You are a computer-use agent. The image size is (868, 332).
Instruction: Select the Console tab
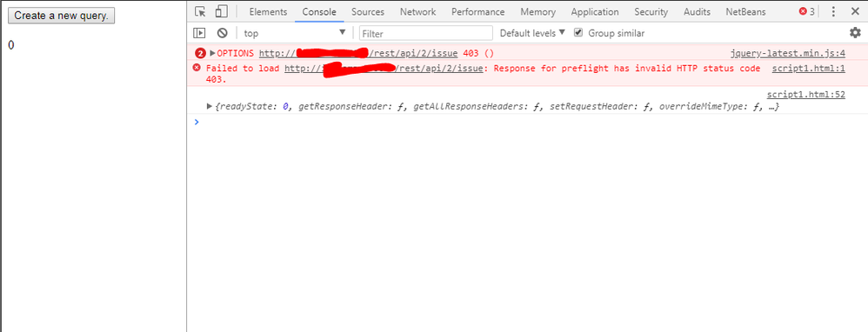[319, 11]
